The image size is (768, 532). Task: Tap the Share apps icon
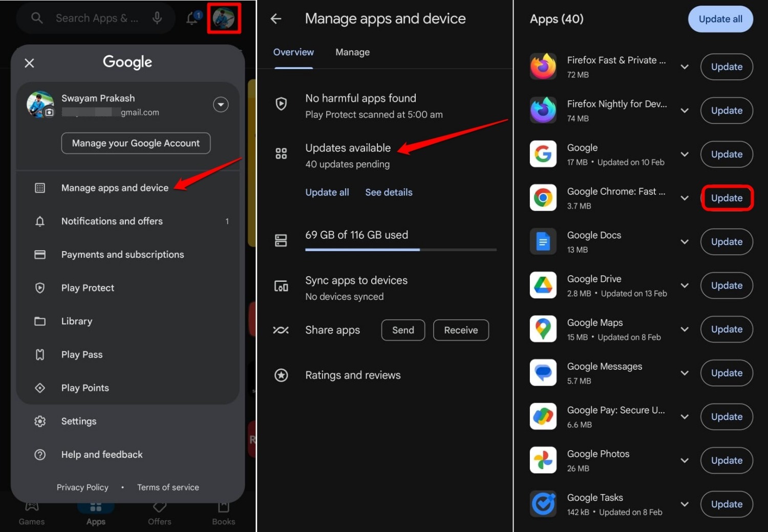[281, 330]
